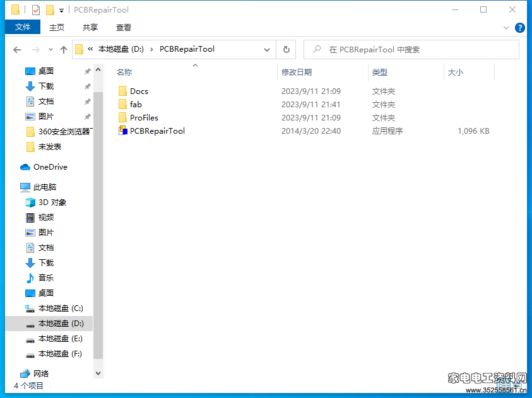Select the fab folder icon
Image resolution: width=532 pixels, height=398 pixels.
122,105
